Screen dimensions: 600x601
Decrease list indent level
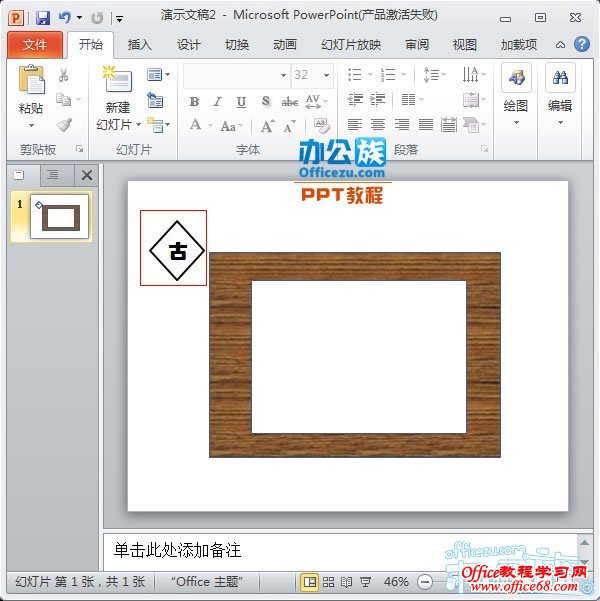click(355, 100)
